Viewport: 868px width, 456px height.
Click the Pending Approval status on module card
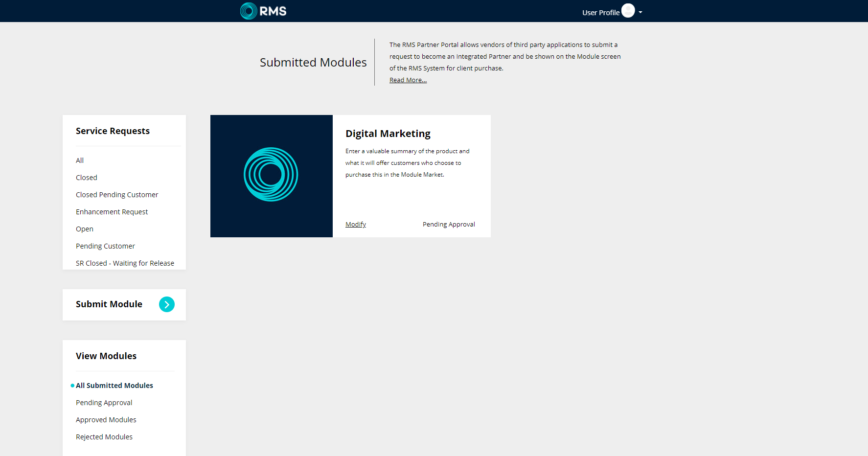[449, 224]
